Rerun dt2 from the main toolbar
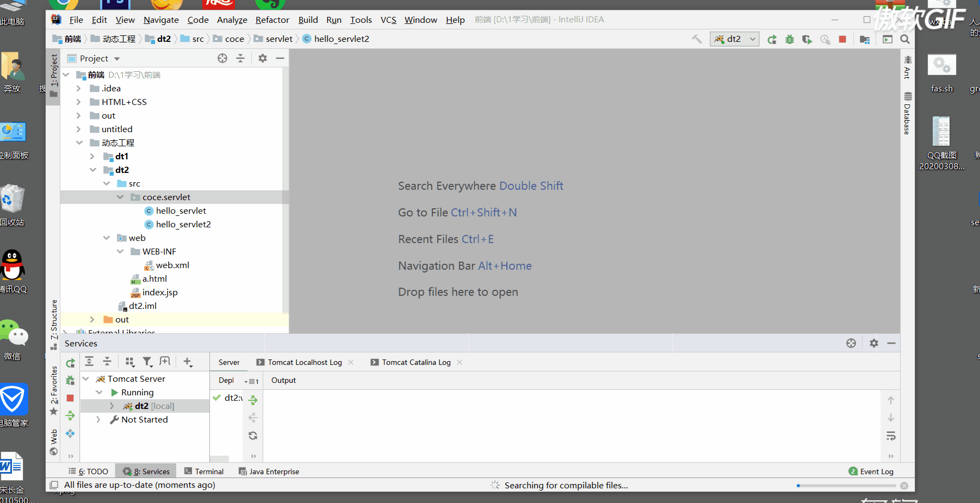980x503 pixels. [772, 39]
